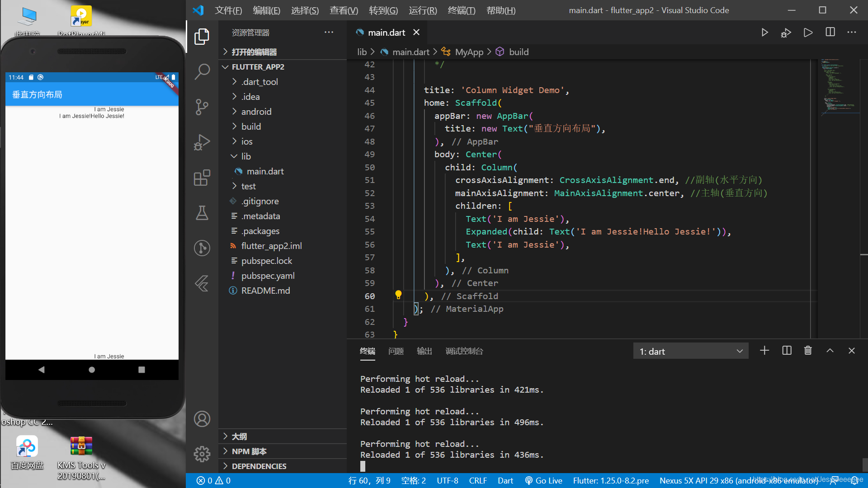This screenshot has height=488, width=868.
Task: Expand the build folder
Action: (x=283, y=127)
